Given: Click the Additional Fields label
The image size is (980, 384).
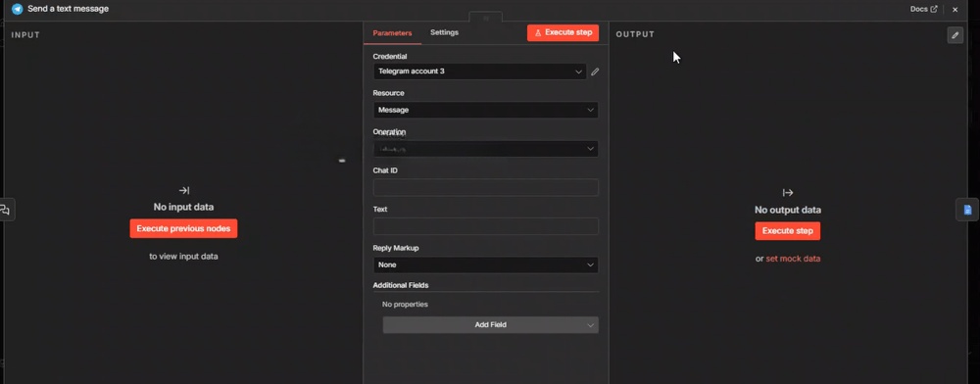Looking at the screenshot, I should [401, 285].
